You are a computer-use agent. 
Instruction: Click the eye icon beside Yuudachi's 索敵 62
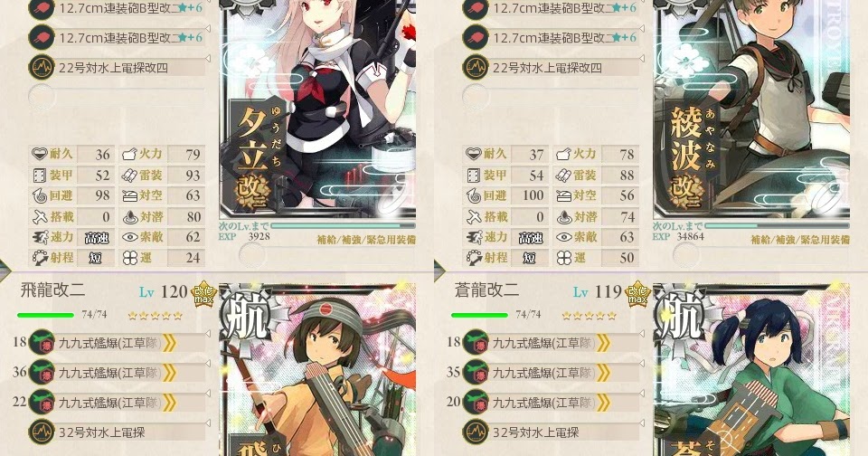(130, 237)
